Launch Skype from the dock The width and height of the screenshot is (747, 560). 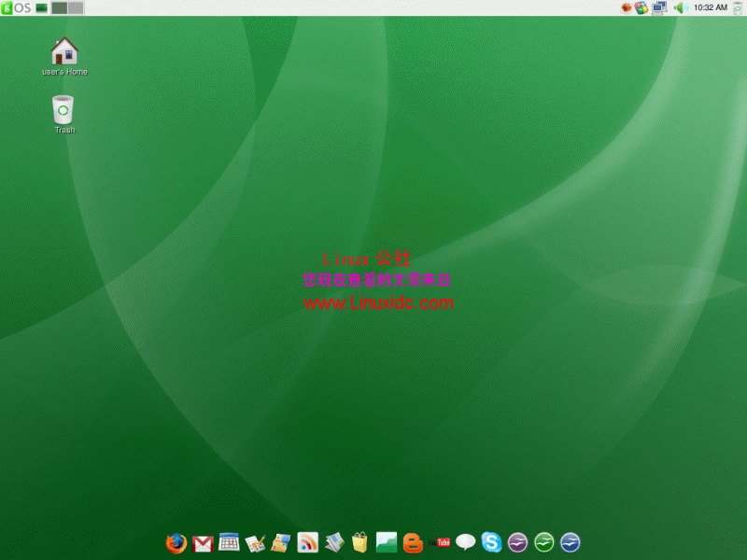491,542
